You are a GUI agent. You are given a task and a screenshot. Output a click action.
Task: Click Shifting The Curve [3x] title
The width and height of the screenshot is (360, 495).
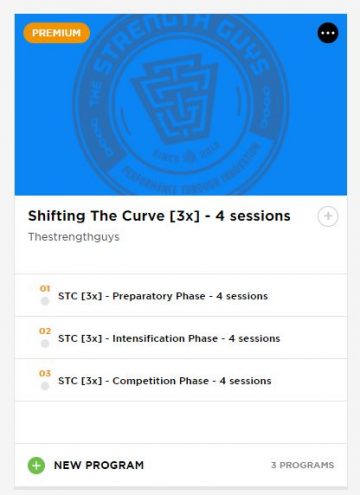coord(159,216)
